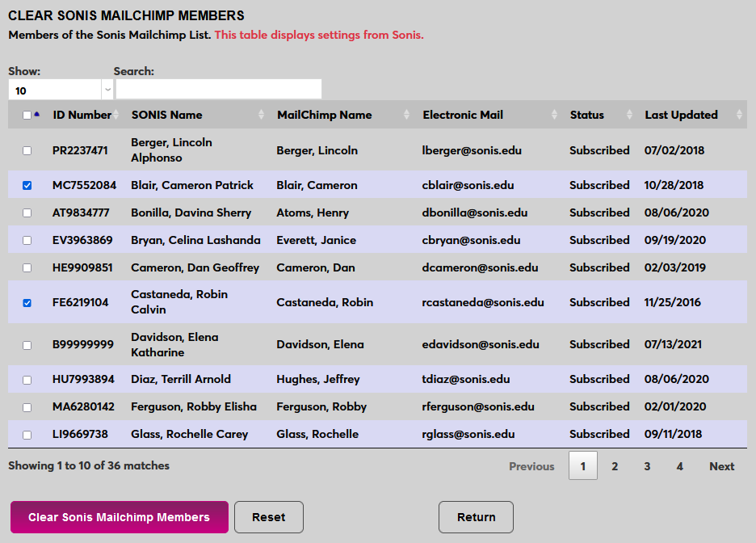The image size is (756, 543).
Task: Click the Return button
Action: [x=476, y=517]
